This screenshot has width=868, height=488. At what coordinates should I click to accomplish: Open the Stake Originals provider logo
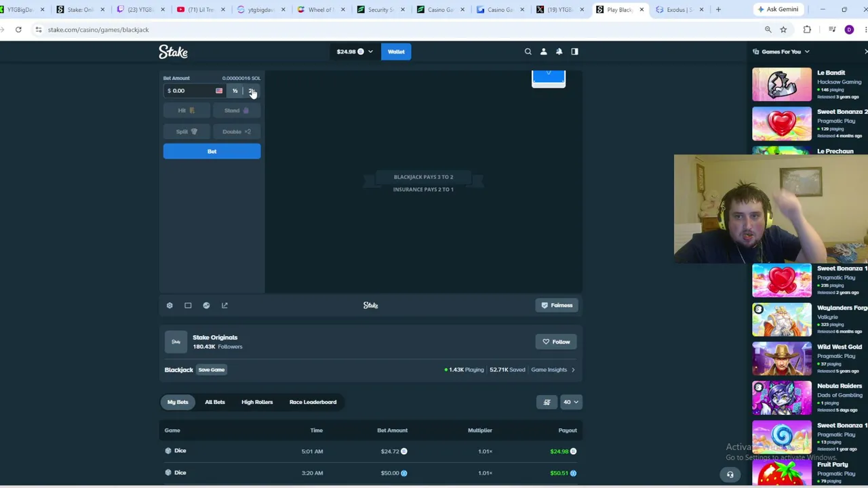(x=176, y=342)
